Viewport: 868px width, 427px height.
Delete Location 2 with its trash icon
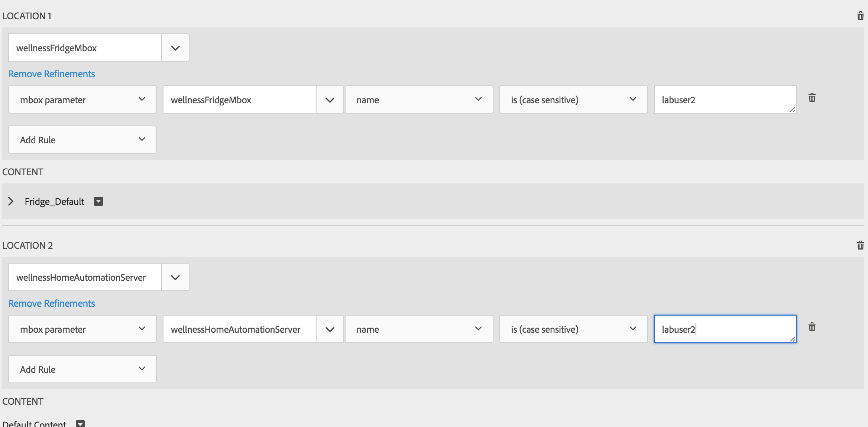[x=860, y=245]
